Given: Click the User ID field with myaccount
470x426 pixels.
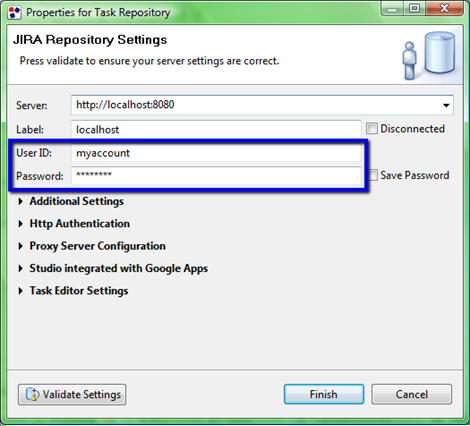Looking at the screenshot, I should pyautogui.click(x=216, y=153).
